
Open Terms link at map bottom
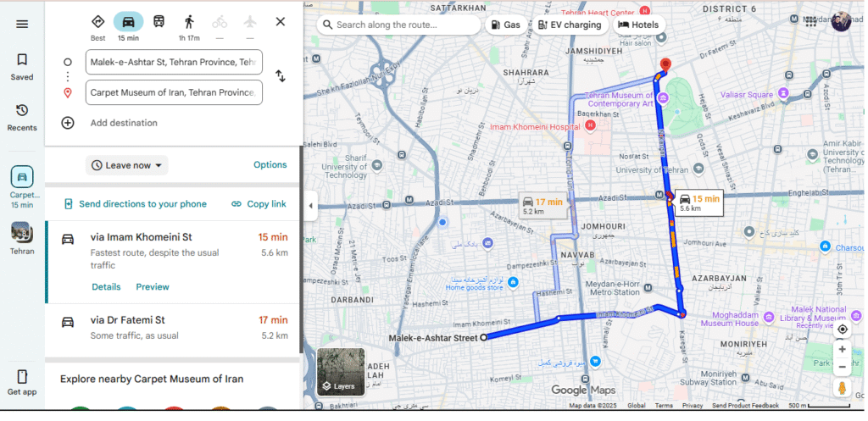point(664,406)
